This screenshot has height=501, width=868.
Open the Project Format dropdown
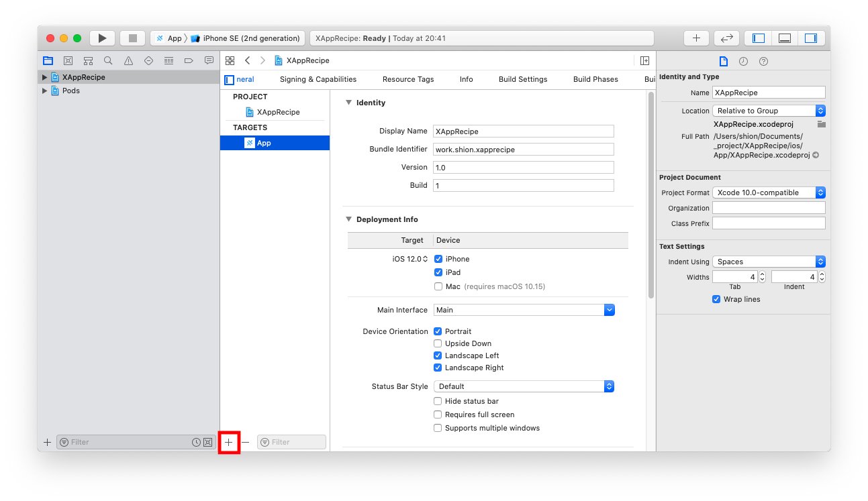click(x=769, y=192)
